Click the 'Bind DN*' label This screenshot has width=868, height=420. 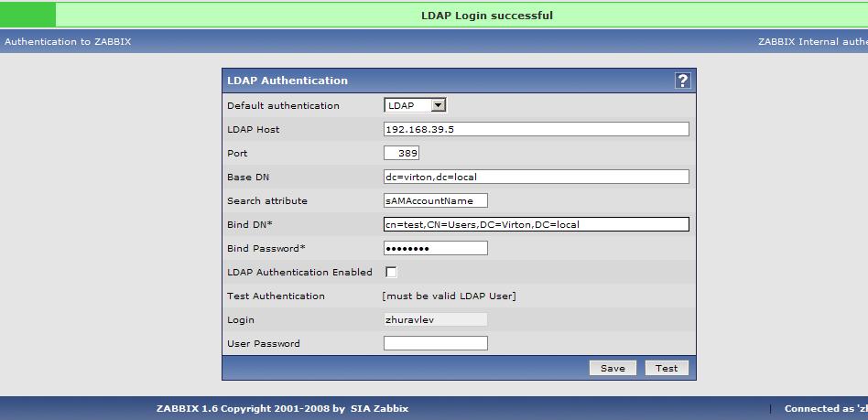click(x=250, y=225)
